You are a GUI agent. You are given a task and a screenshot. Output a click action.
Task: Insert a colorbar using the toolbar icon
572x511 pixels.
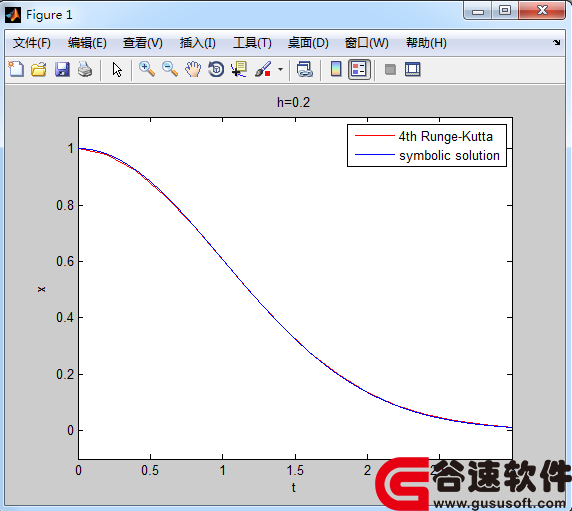click(x=336, y=69)
